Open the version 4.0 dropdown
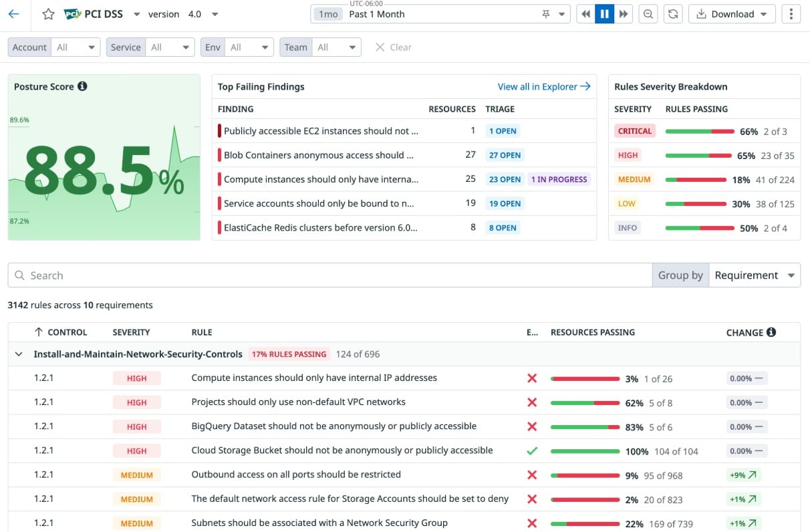The width and height of the screenshot is (810, 532). tap(215, 13)
